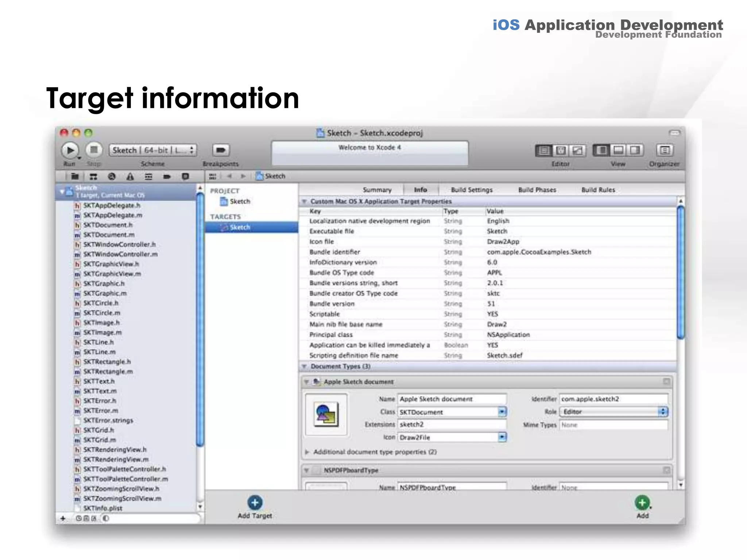Expand Additional document type properties (2)
The image size is (747, 560).
coord(307,452)
